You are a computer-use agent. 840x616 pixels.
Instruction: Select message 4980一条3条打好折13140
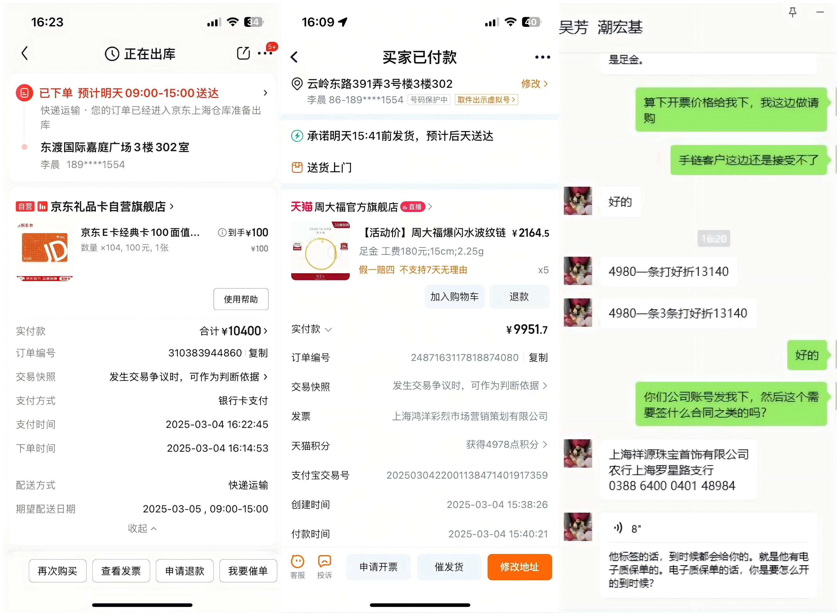point(678,313)
